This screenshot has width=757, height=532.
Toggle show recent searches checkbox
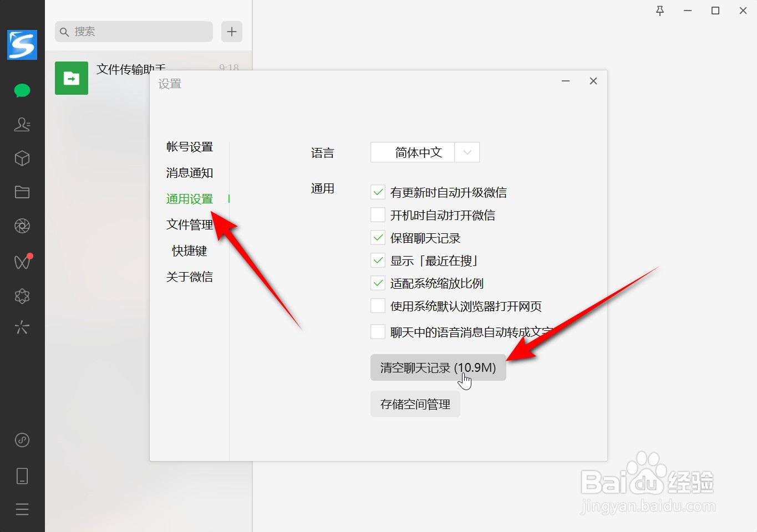[x=378, y=260]
